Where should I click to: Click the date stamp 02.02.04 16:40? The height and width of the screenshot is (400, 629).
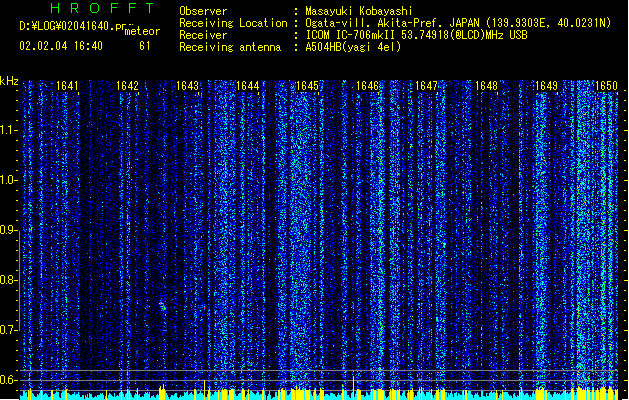coord(61,46)
